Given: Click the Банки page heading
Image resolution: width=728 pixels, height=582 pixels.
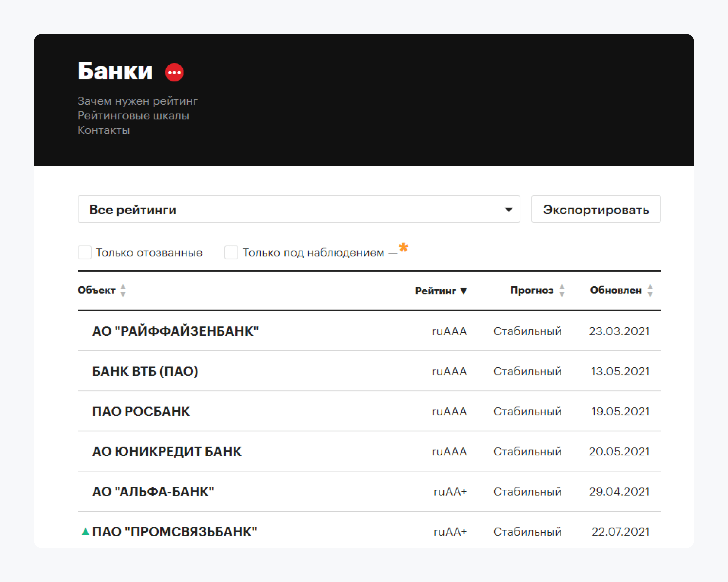Looking at the screenshot, I should [x=116, y=71].
